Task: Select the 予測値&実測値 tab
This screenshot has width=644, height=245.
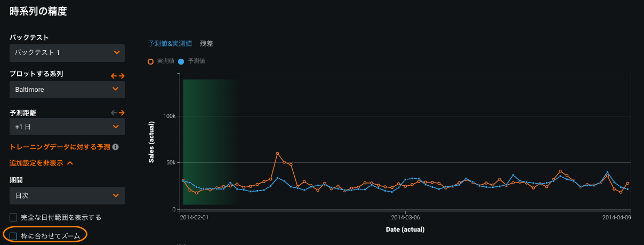Action: (x=170, y=43)
